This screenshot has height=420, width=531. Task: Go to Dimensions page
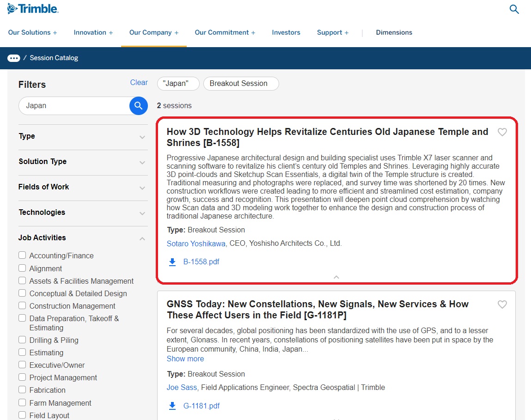[394, 32]
